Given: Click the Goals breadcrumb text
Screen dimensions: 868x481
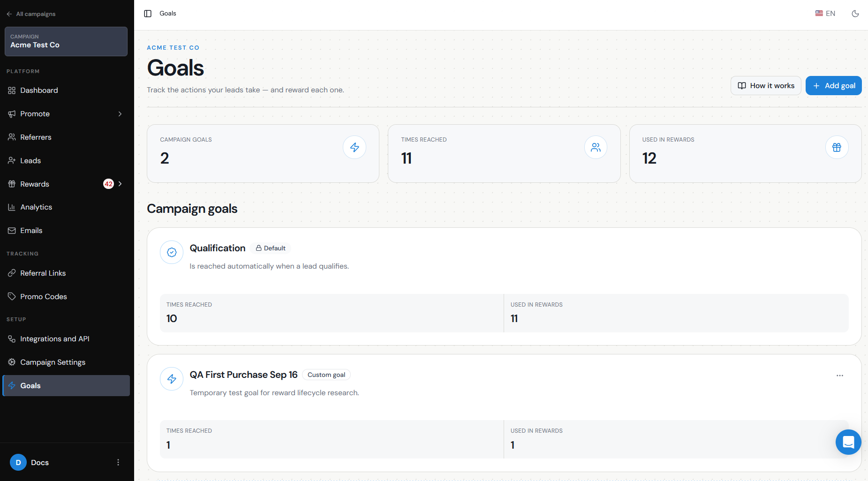Looking at the screenshot, I should pyautogui.click(x=168, y=14).
